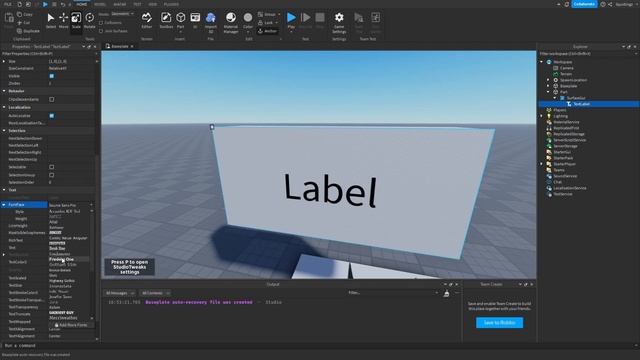Collapse the Part tree node
Image resolution: width=640 pixels, height=360 pixels.
coord(549,92)
